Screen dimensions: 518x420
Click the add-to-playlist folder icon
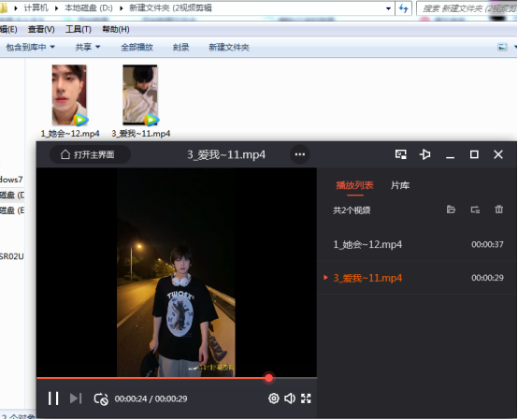475,210
